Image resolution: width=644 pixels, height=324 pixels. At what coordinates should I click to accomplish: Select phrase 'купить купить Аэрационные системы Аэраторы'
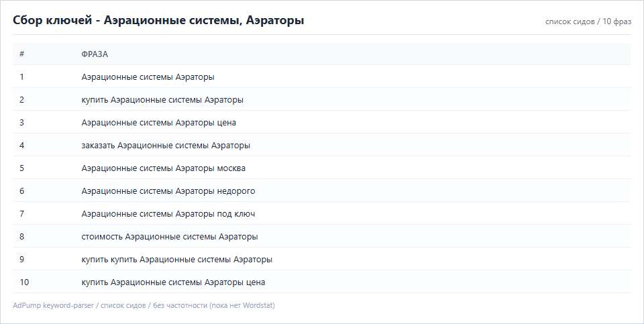click(177, 260)
